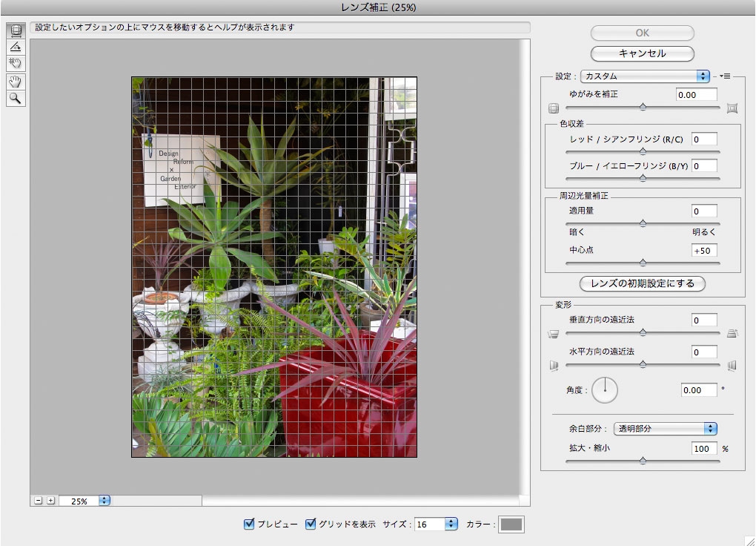This screenshot has width=756, height=546.
Task: Click the 拡大・縮小 slider handle
Action: coord(643,461)
